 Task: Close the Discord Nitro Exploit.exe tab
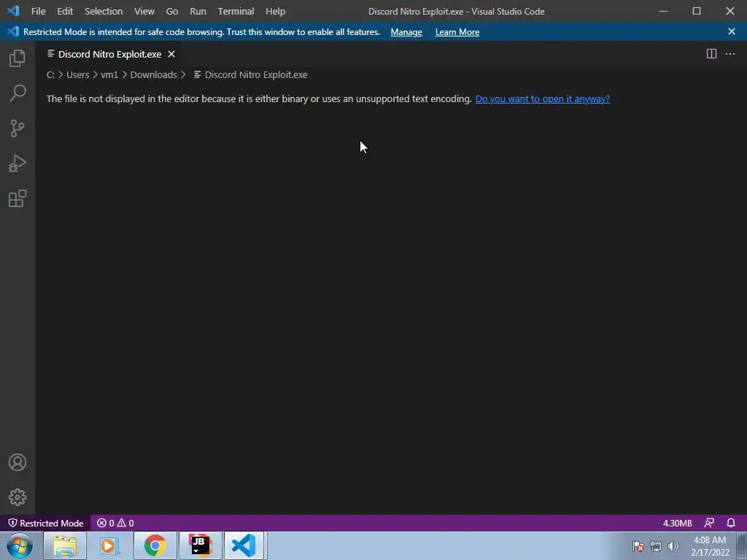(x=171, y=54)
